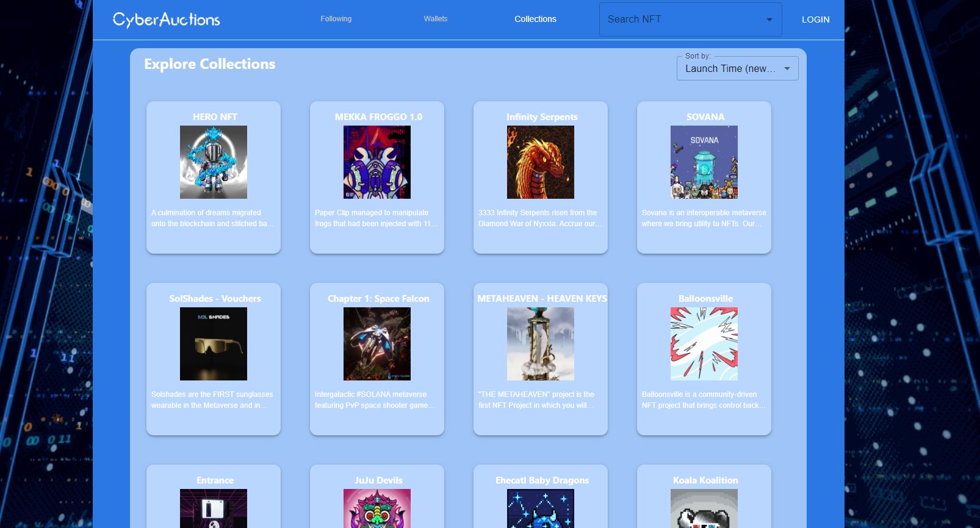Click the Infinity Serpents title
This screenshot has height=528, width=980.
coord(542,116)
